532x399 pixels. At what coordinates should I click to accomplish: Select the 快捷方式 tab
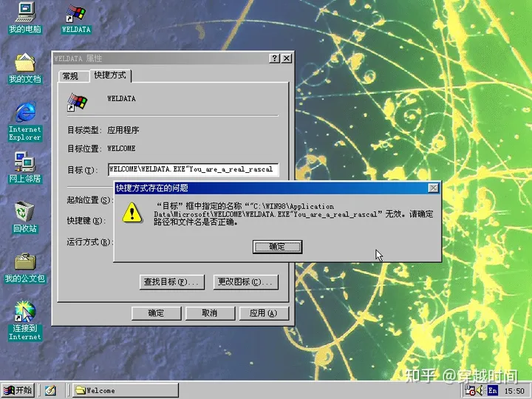(x=110, y=75)
